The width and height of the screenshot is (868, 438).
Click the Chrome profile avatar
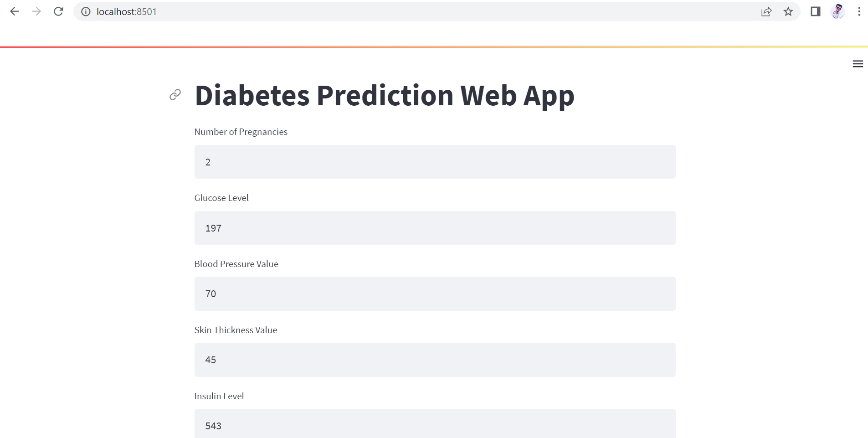(x=837, y=11)
